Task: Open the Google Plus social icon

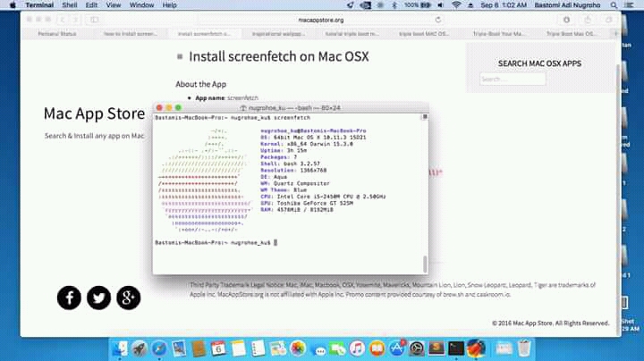Action: coord(128,298)
